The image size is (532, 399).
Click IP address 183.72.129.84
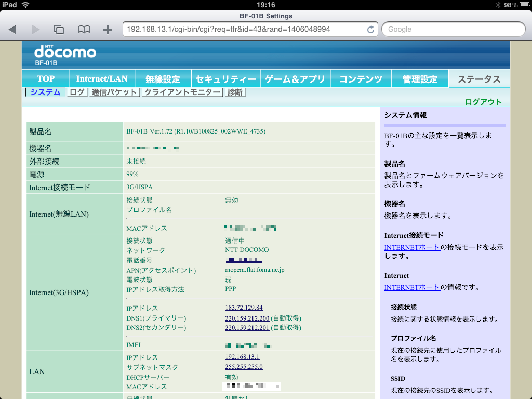click(244, 308)
